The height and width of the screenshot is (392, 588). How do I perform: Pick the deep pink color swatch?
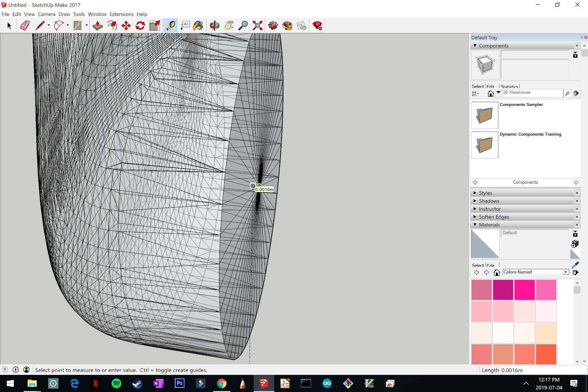click(x=524, y=290)
